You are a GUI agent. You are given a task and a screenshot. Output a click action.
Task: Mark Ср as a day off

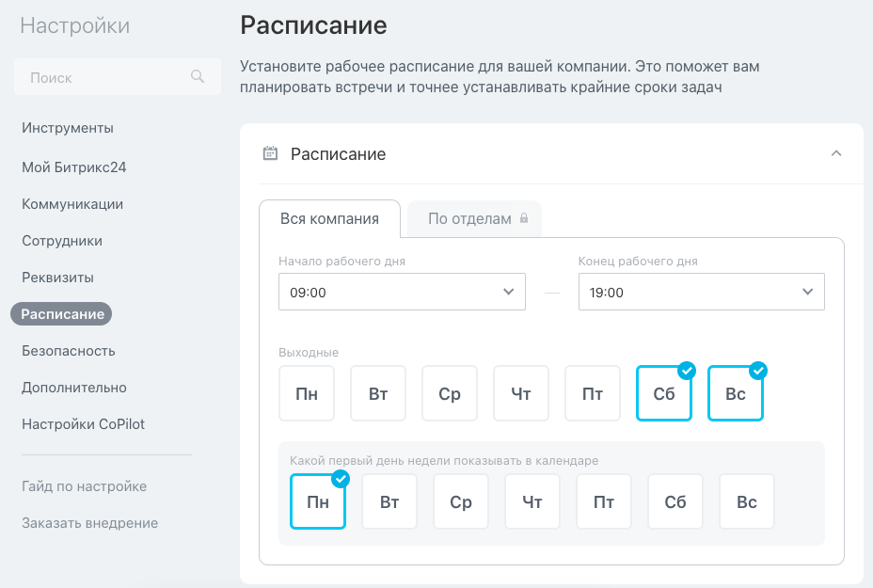coord(450,393)
